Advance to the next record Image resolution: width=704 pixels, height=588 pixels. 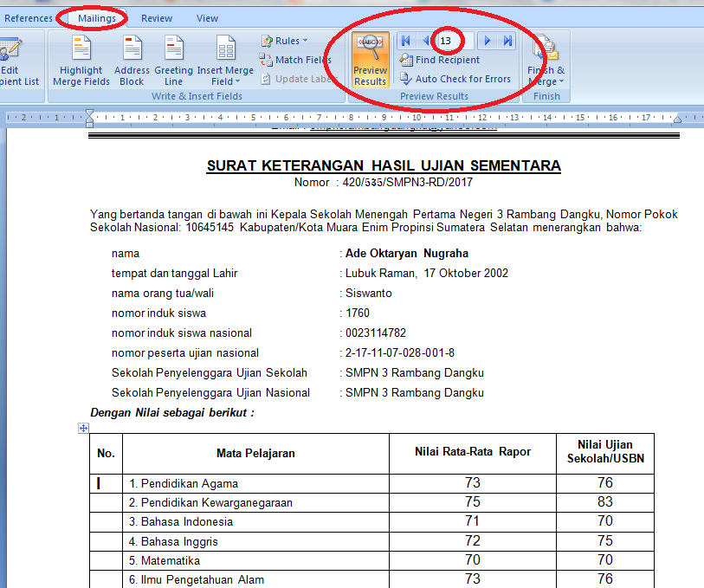(x=487, y=40)
